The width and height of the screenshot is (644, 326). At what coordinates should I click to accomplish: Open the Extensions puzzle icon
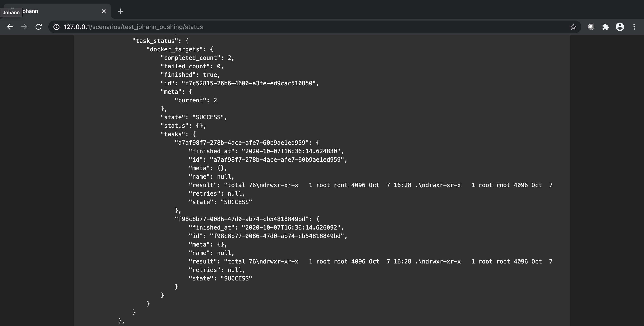pyautogui.click(x=606, y=27)
